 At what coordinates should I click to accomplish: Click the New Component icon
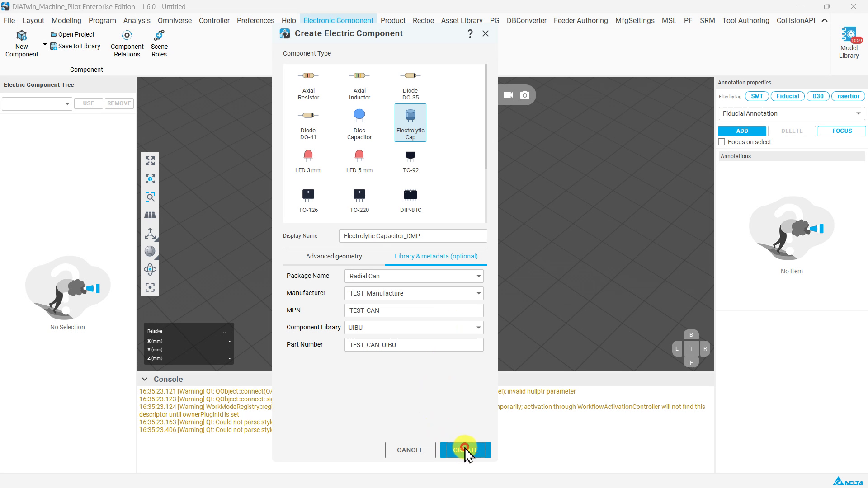coord(22,36)
